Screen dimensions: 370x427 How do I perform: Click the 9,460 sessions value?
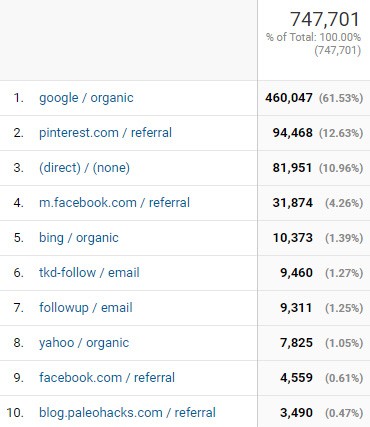296,273
